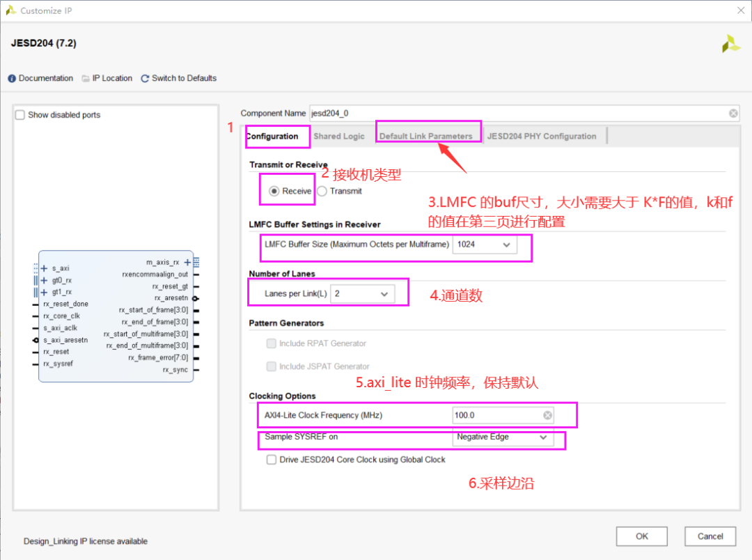Select the rxencommaalign_out port label
Screen dimensions: 752x560
(x=155, y=274)
